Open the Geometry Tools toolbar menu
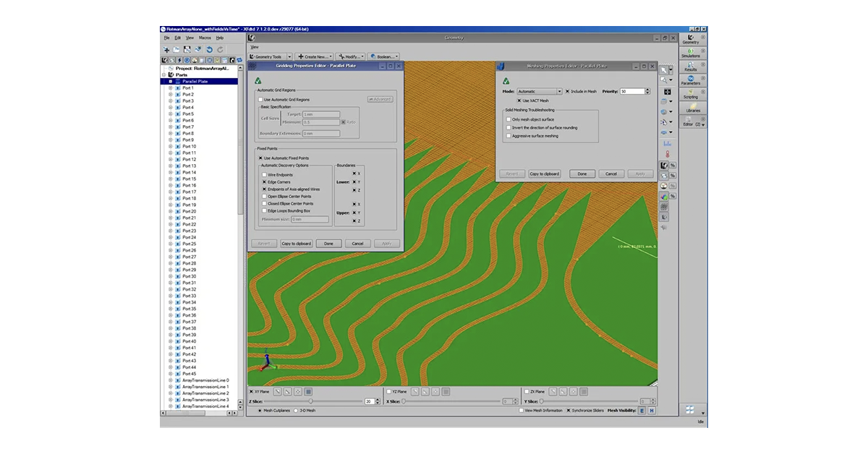This screenshot has height=454, width=868. 273,56
